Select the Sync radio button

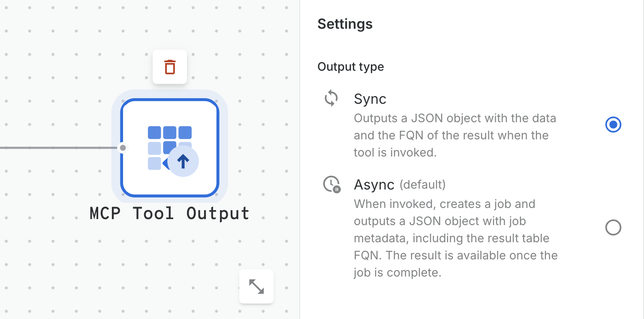[613, 125]
